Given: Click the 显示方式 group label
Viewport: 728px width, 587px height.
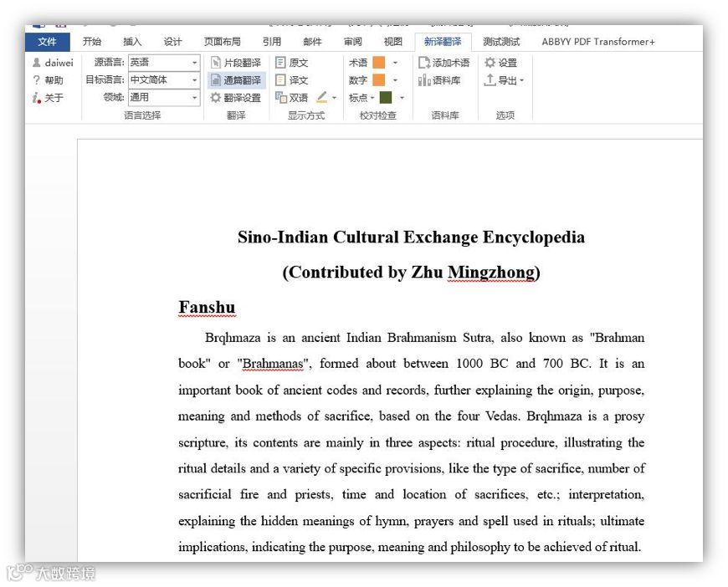Looking at the screenshot, I should 306,115.
